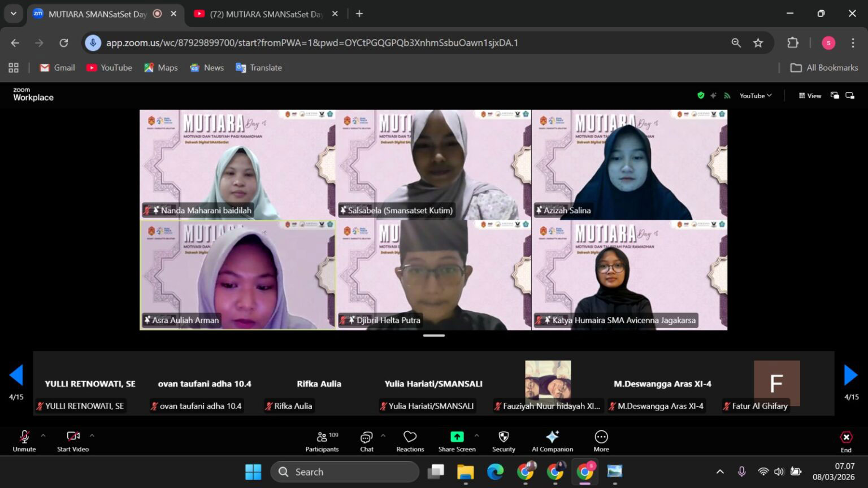The height and width of the screenshot is (488, 868).
Task: Expand the Share Screen options arrow
Action: coord(476,435)
